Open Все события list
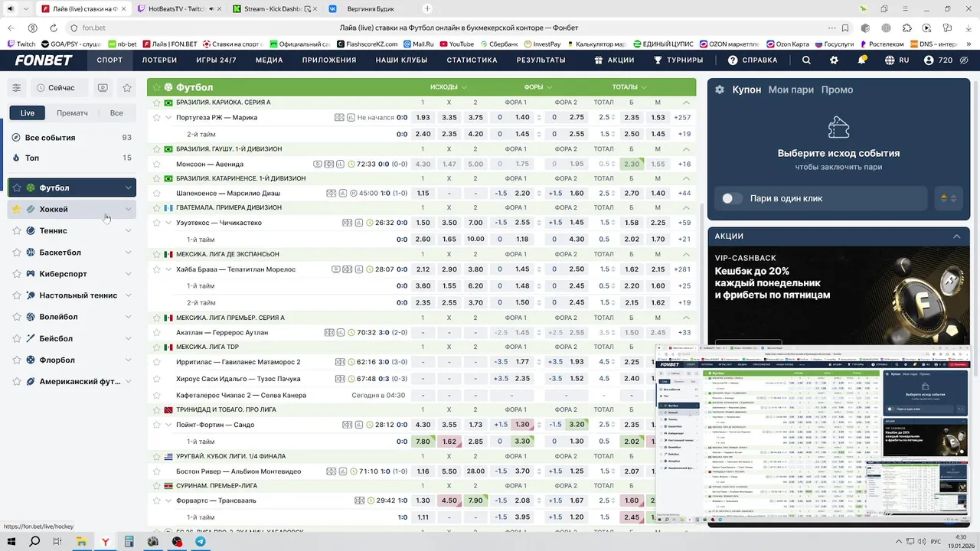The height and width of the screenshot is (551, 980). (x=72, y=138)
